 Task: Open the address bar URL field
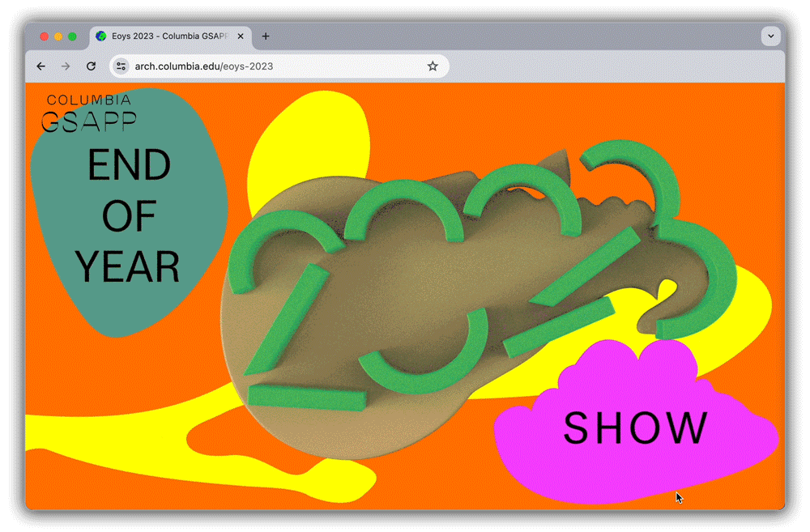point(243,66)
